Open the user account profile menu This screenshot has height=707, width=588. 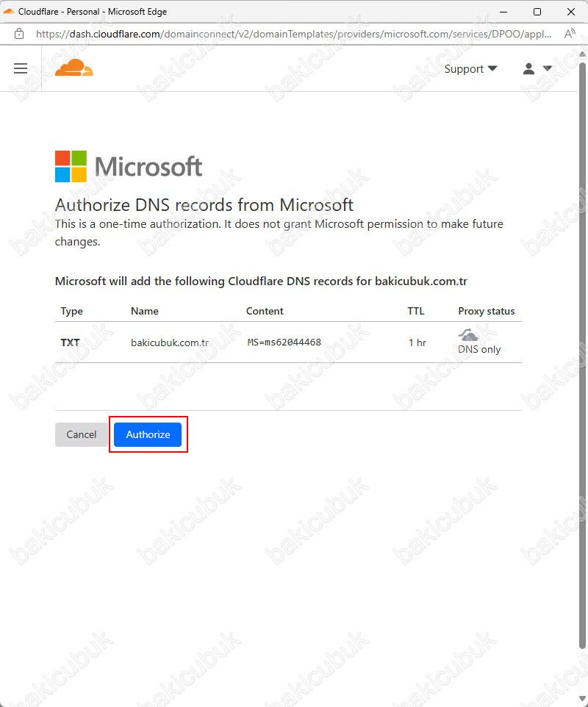pyautogui.click(x=537, y=68)
